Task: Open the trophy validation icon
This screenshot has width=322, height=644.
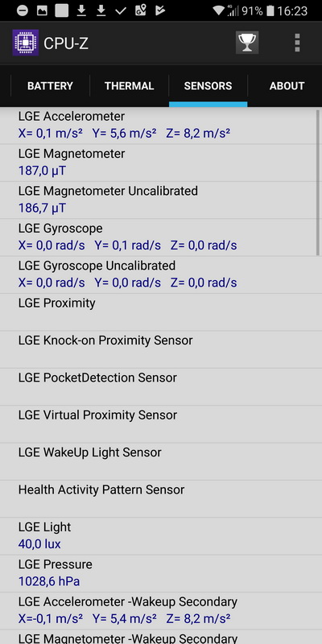Action: (247, 43)
